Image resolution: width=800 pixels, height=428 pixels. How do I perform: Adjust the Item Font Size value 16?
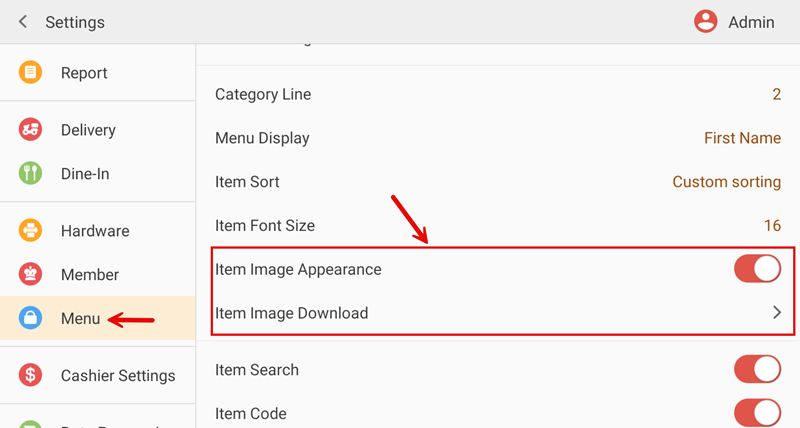(x=772, y=226)
